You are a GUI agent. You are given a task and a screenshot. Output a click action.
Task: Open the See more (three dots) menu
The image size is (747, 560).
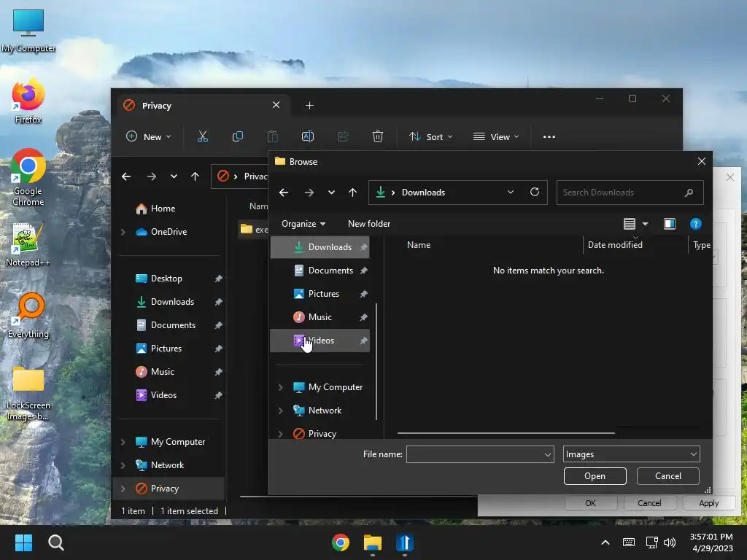tap(549, 136)
